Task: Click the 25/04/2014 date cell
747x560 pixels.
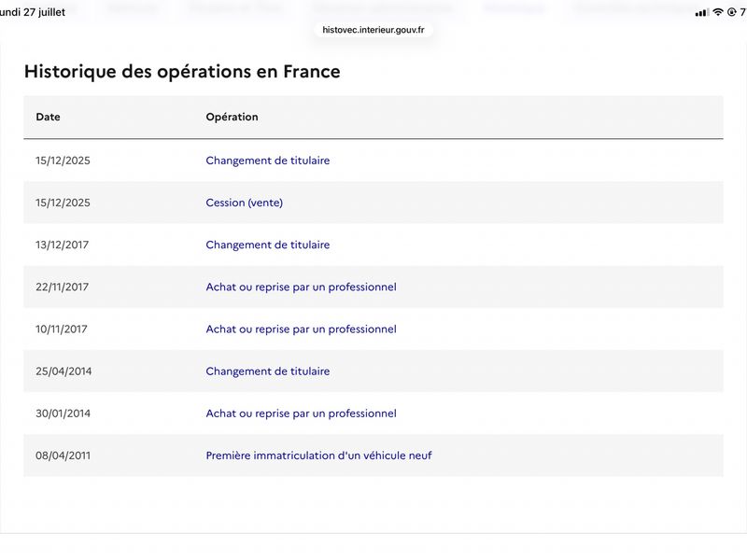Action: pyautogui.click(x=63, y=371)
